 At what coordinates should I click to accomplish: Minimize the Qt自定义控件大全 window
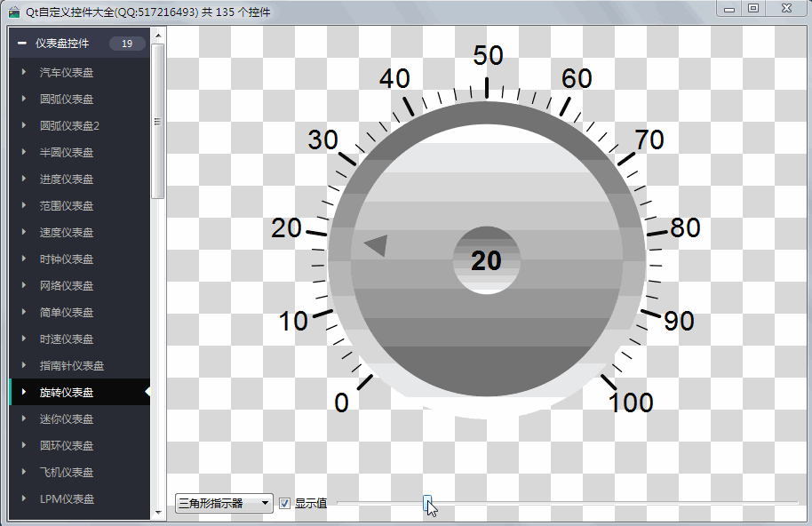click(x=729, y=9)
